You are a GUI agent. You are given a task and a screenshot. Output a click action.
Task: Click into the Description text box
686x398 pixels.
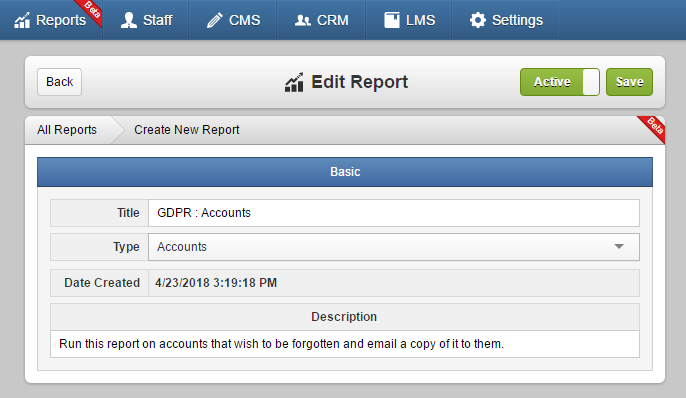345,344
